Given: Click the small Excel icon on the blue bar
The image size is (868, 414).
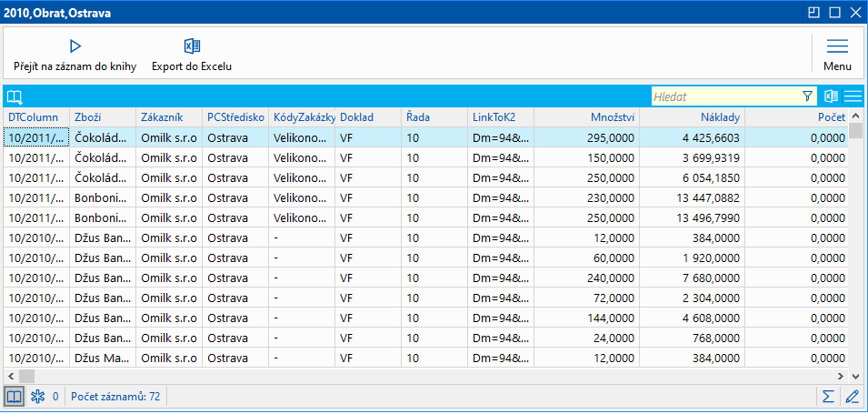Looking at the screenshot, I should [831, 96].
